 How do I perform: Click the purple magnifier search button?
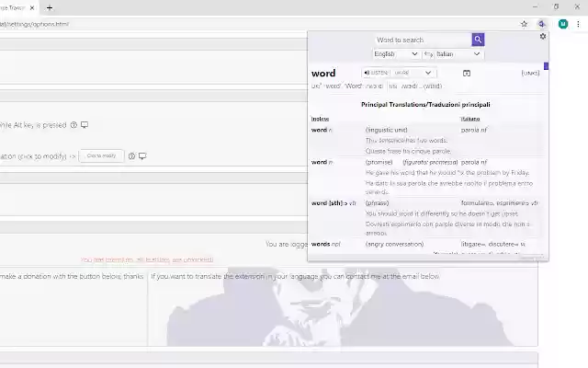coord(478,40)
